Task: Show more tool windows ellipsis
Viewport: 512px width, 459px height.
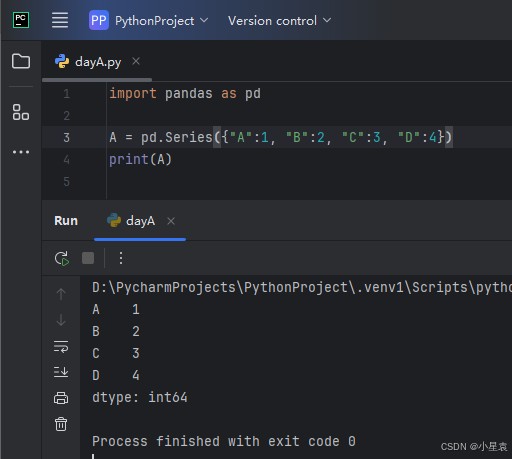Action: click(21, 152)
